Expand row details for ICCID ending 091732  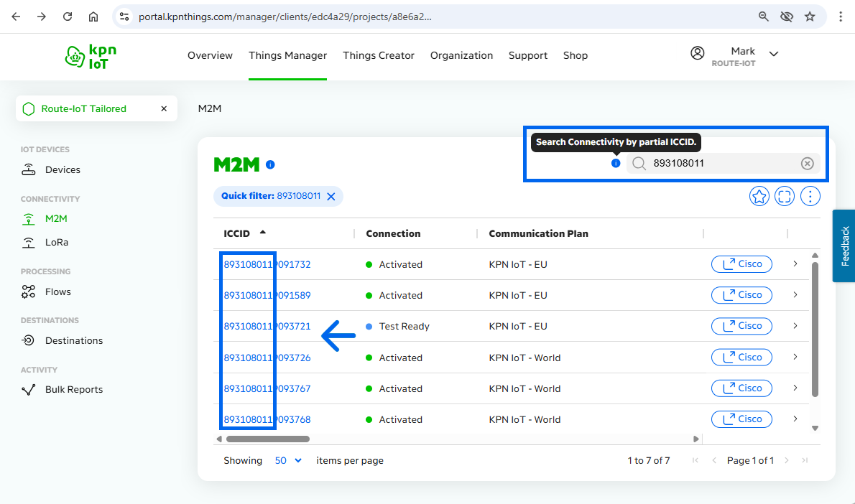795,264
